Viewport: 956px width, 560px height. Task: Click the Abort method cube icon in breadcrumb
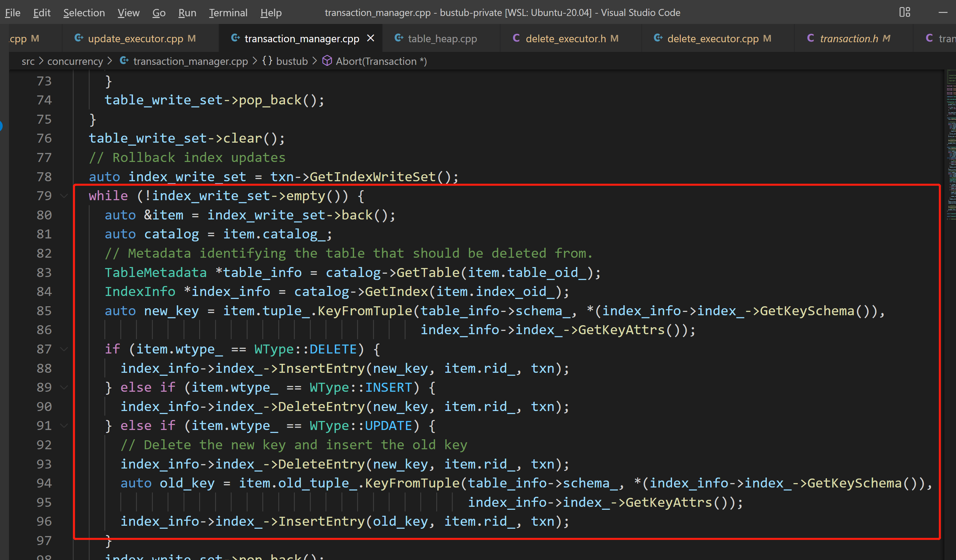pos(327,61)
